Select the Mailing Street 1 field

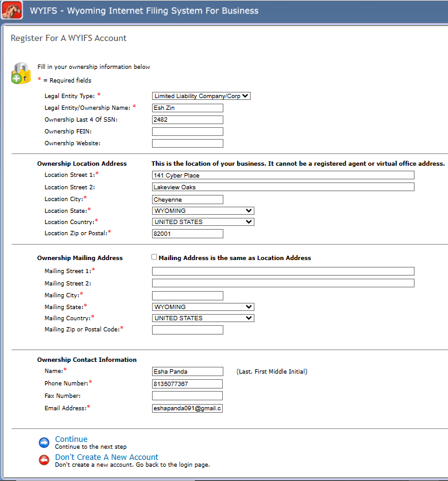(283, 271)
